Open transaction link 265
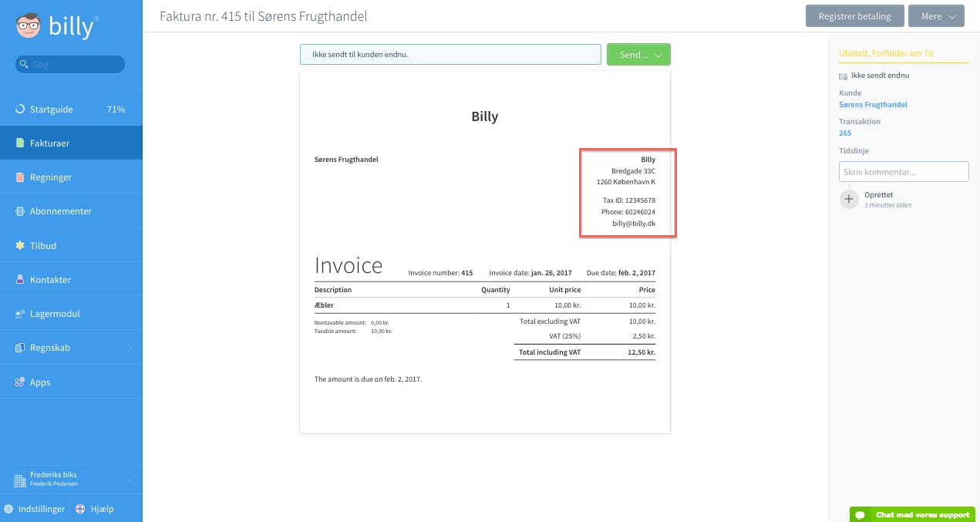980x522 pixels. (845, 133)
